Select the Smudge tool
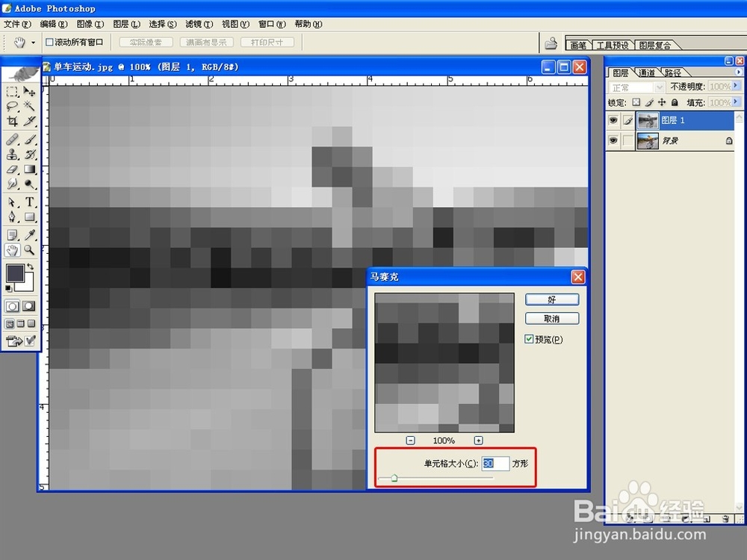This screenshot has width=747, height=560. click(13, 184)
